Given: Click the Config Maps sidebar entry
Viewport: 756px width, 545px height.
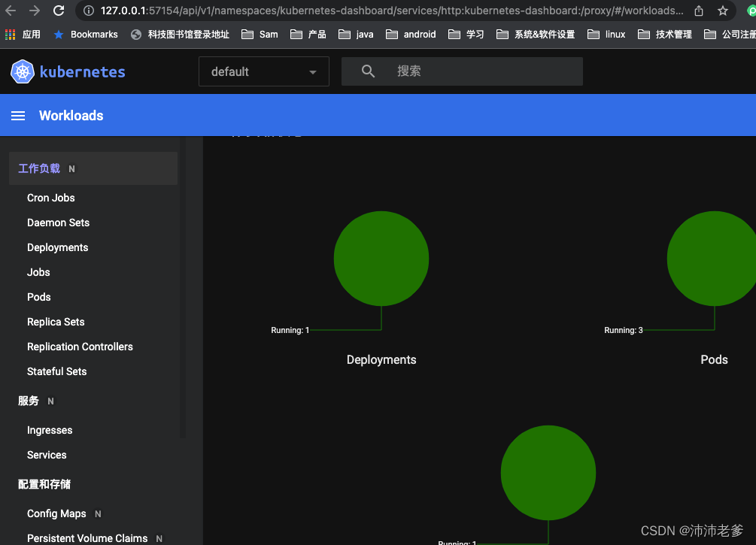Looking at the screenshot, I should coord(56,513).
